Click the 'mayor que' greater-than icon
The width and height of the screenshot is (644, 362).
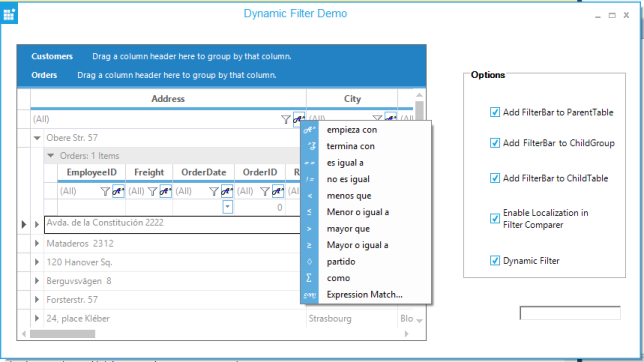point(310,228)
